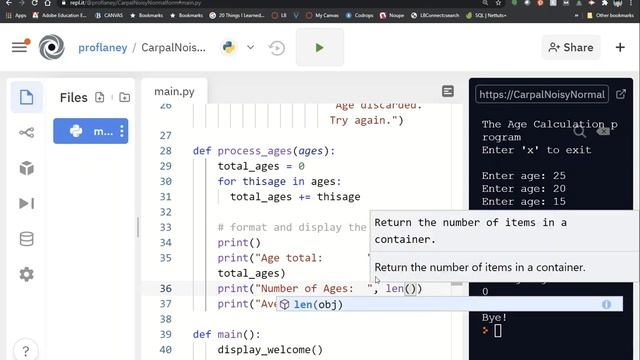Viewport: 640px width, 360px height.
Task: Click 'for thisage in ages:' line
Action: pyautogui.click(x=279, y=181)
